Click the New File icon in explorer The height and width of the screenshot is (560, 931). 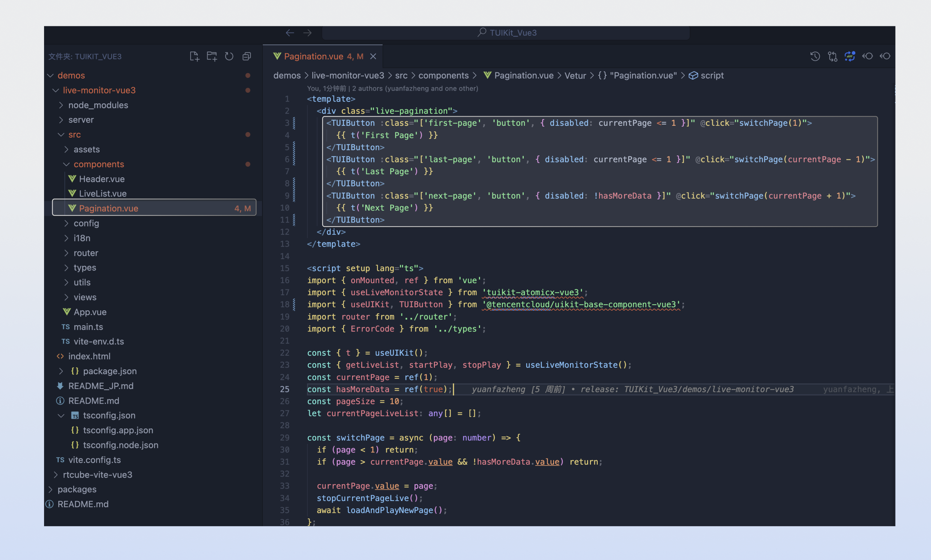pyautogui.click(x=194, y=56)
